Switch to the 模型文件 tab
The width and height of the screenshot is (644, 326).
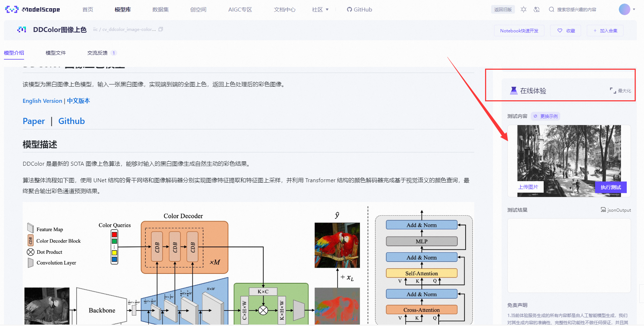(56, 53)
